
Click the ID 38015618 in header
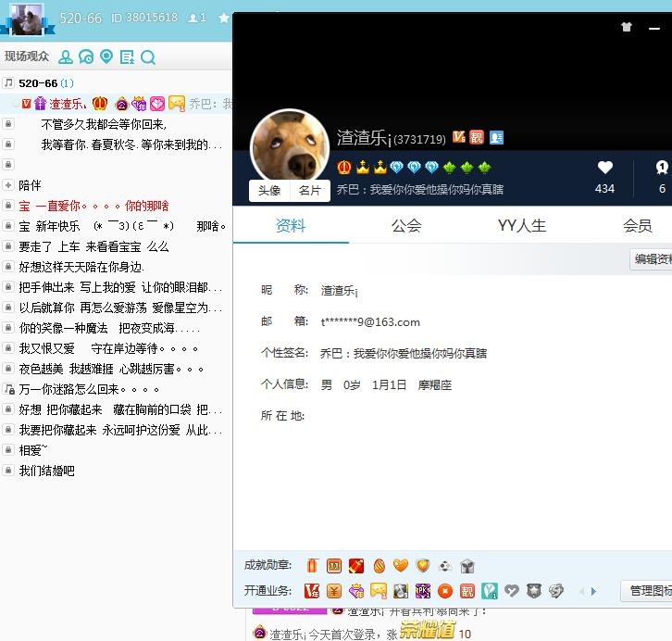144,18
